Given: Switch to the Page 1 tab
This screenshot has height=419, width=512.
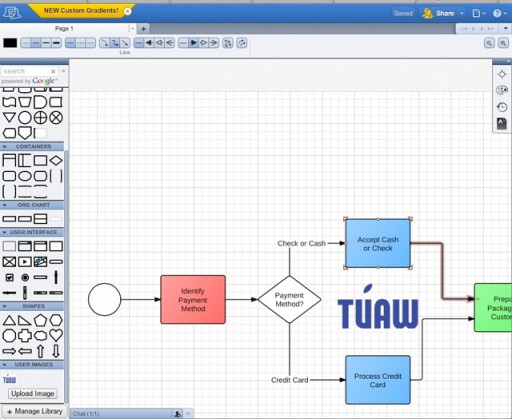Looking at the screenshot, I should 64,29.
